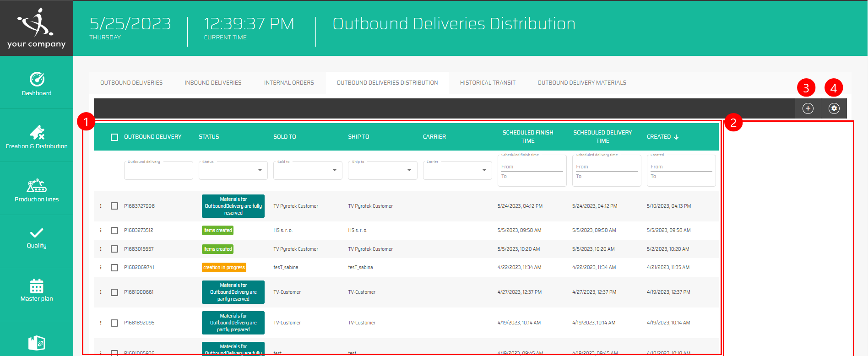Open table settings gear icon
The width and height of the screenshot is (868, 356).
(x=834, y=108)
